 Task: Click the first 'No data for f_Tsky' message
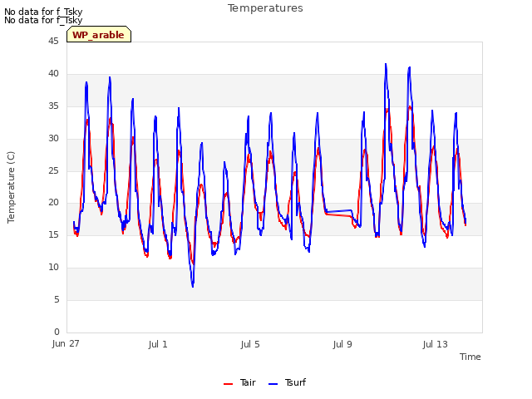point(43,12)
